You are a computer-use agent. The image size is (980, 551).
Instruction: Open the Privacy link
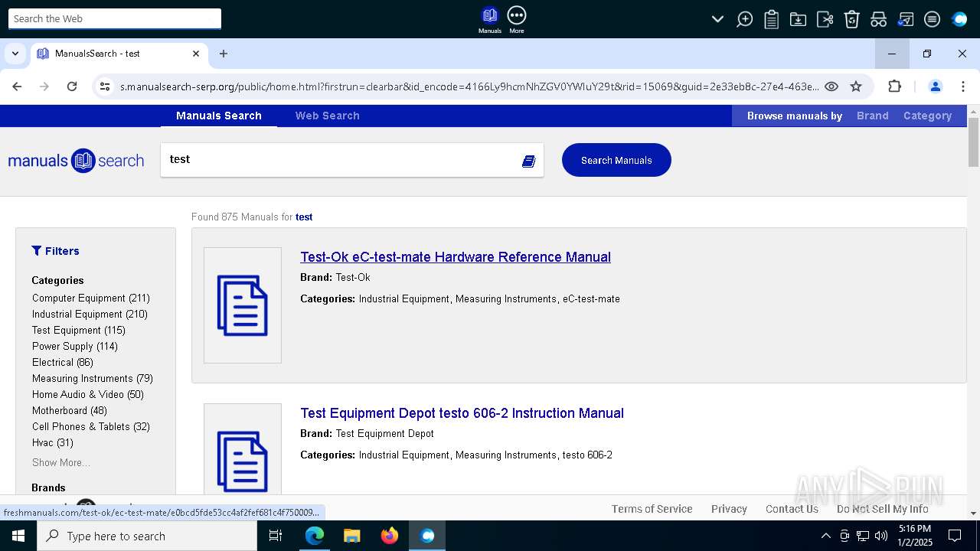(x=729, y=509)
